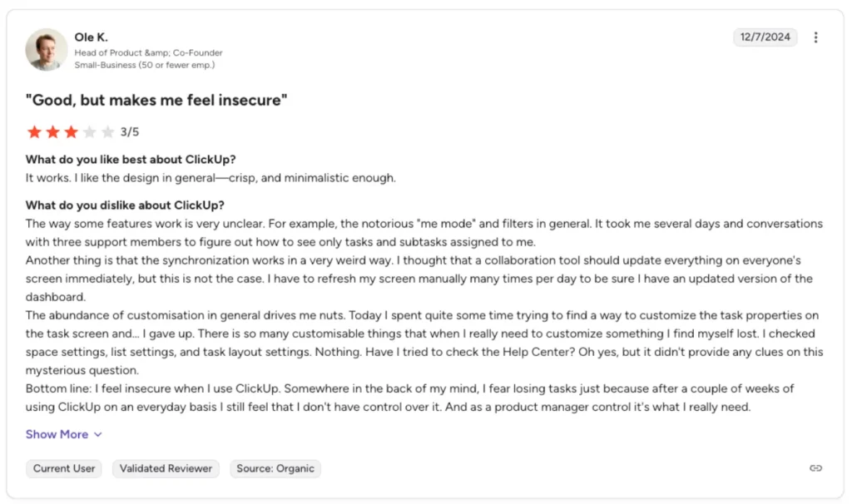Click the review title "Good, but makes me feel insecure"
Viewport: 852px width, 504px height.
156,100
